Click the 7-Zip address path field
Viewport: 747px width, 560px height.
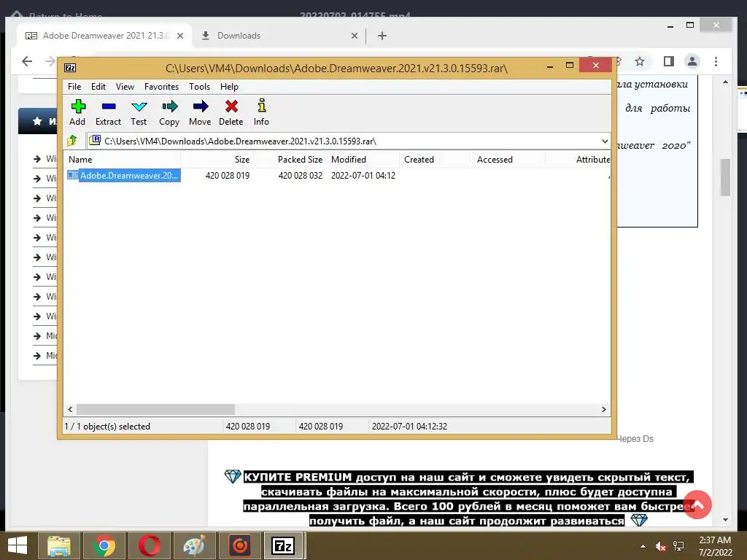[x=349, y=141]
